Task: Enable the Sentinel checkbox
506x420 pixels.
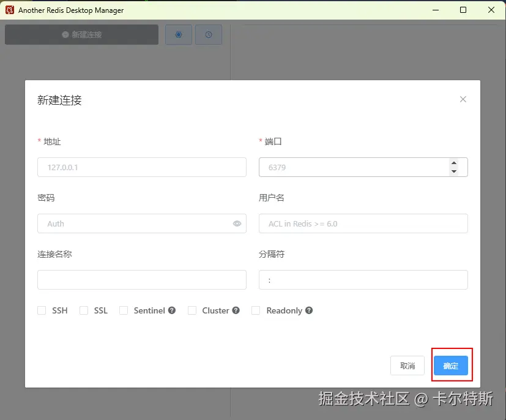Action: [124, 310]
